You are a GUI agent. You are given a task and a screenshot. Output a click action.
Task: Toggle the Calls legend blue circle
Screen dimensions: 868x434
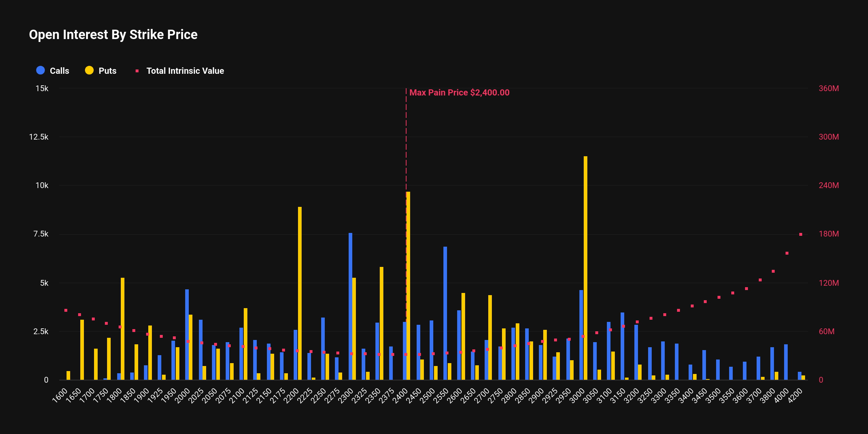(x=41, y=71)
